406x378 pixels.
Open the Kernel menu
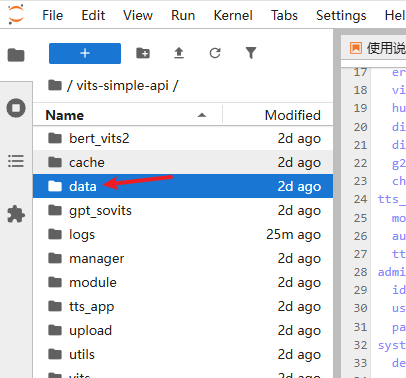233,15
